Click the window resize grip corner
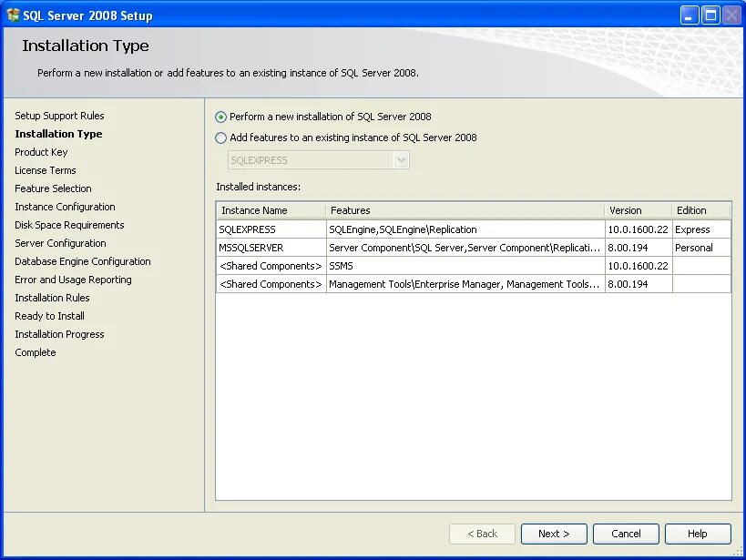 pyautogui.click(x=738, y=552)
